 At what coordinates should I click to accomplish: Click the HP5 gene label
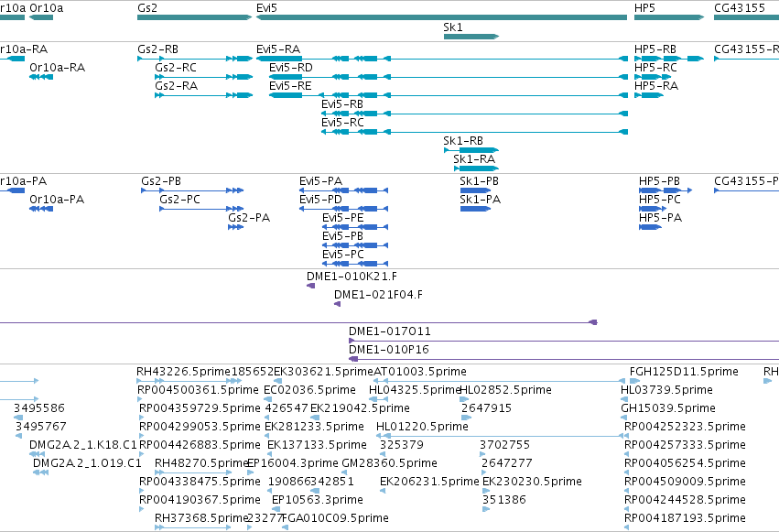pyautogui.click(x=644, y=8)
